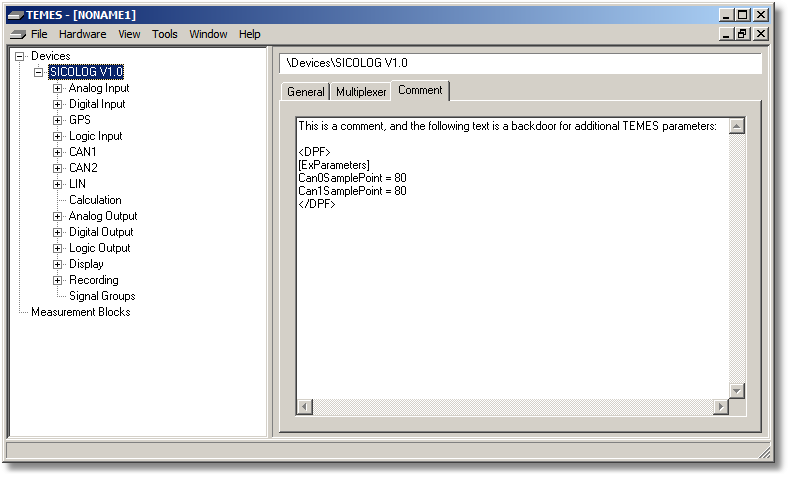This screenshot has width=789, height=477.
Task: Expand the LIN node
Action: coord(57,184)
